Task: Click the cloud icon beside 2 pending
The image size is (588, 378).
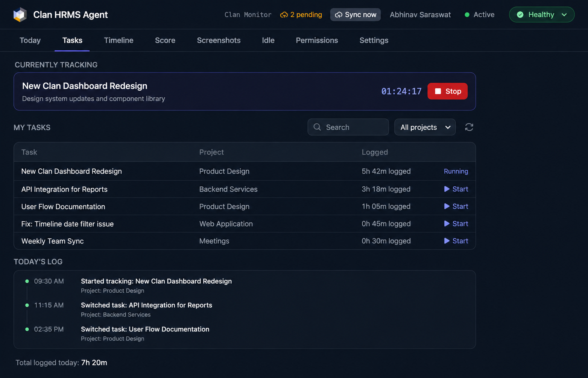Action: [x=284, y=15]
